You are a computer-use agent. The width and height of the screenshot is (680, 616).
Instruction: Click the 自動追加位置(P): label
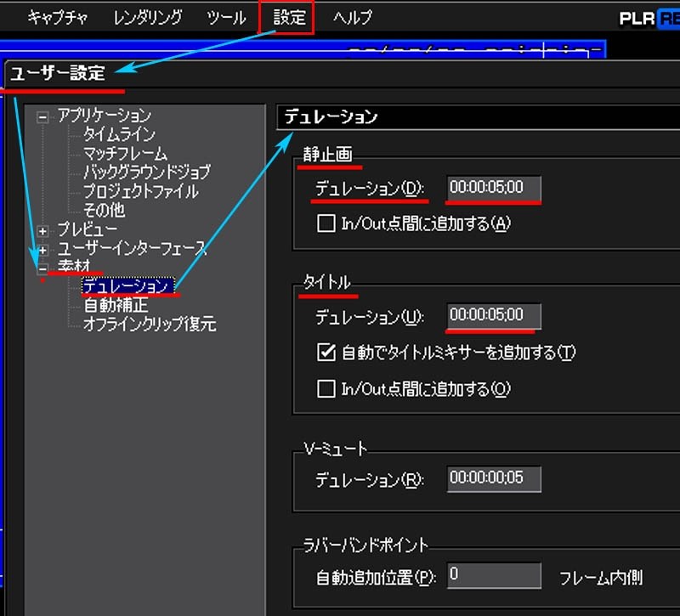point(376,578)
